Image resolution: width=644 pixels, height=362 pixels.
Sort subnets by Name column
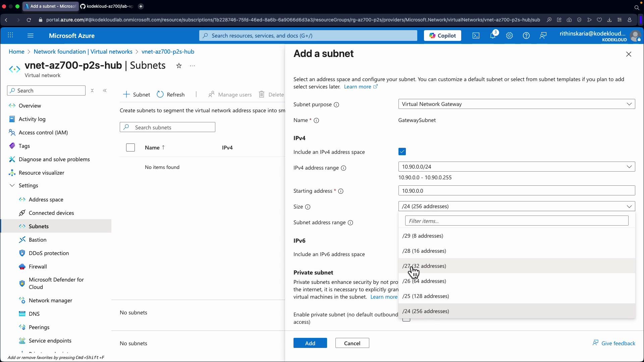154,147
